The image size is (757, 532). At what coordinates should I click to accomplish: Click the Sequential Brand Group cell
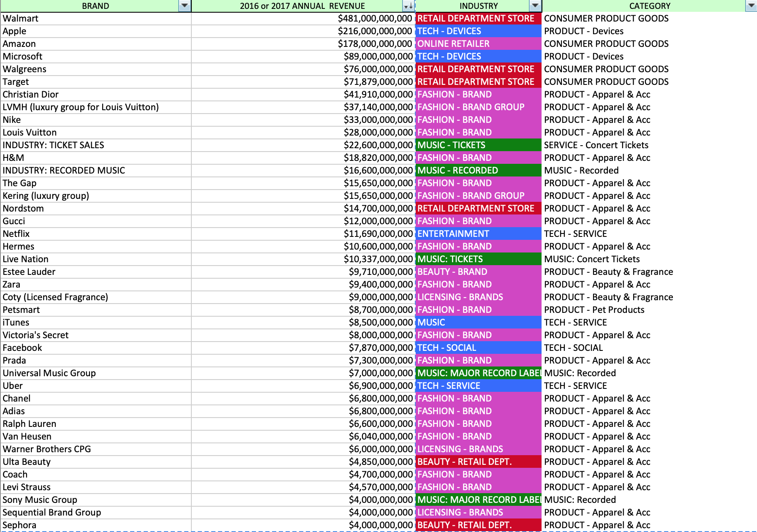tap(96, 513)
